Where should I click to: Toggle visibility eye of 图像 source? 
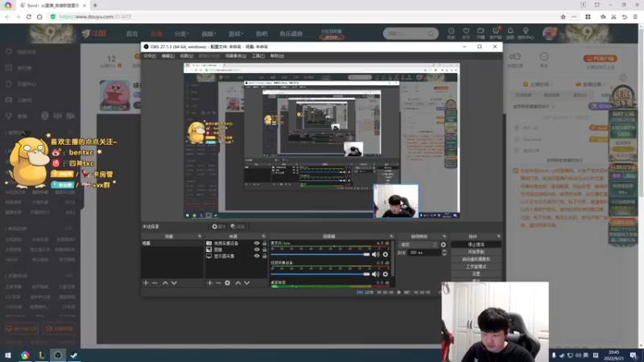[x=257, y=249]
